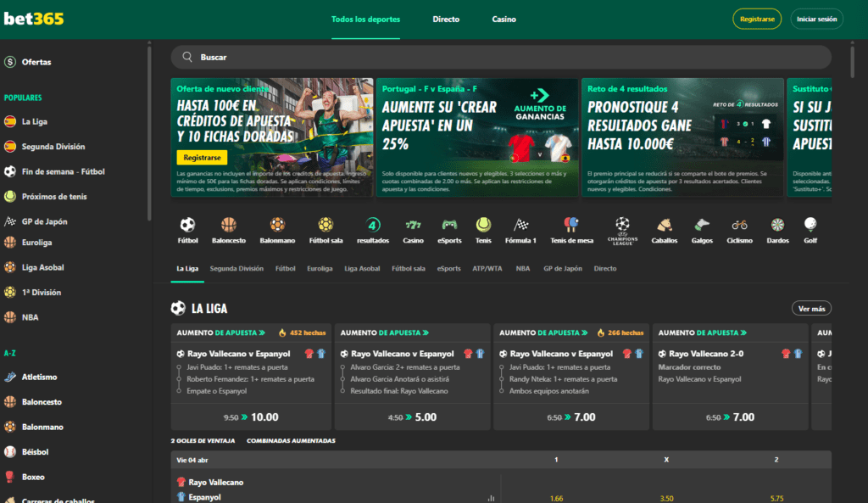Open Casino in top navigation
Screen dimensions: 868x503
coord(504,20)
